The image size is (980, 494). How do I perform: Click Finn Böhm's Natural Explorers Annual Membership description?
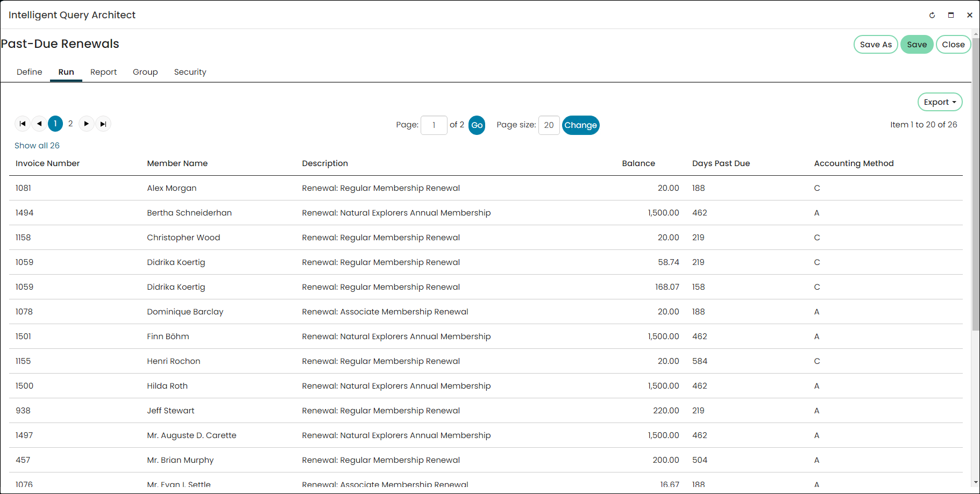396,337
